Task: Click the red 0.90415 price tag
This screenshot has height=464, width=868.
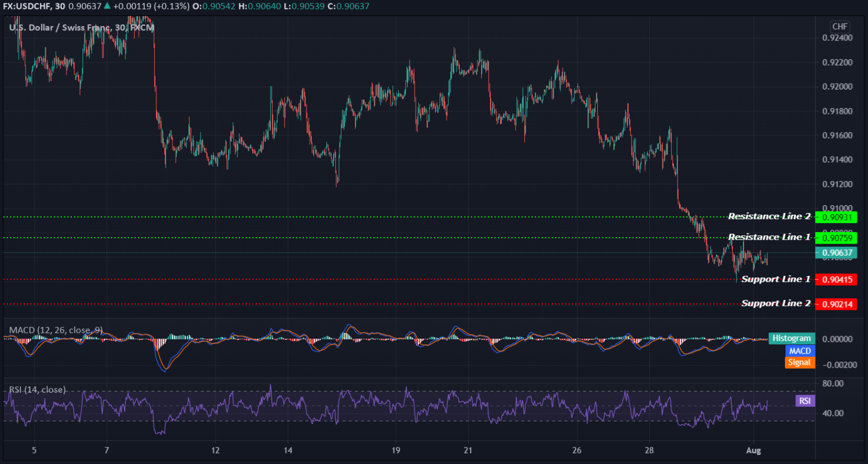Action: point(836,280)
